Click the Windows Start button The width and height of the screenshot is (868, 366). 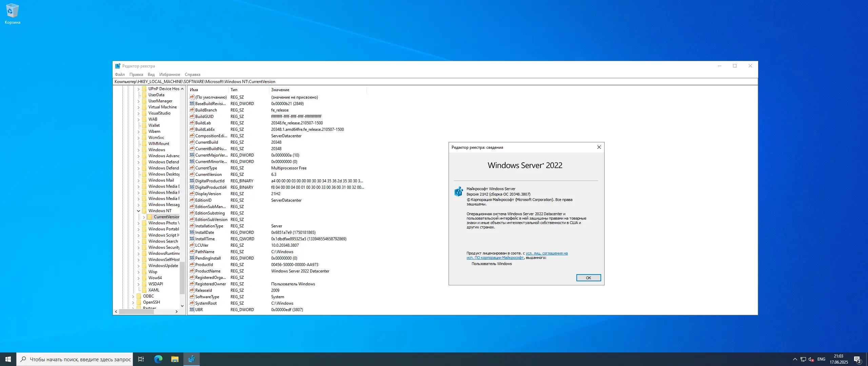pos(8,359)
